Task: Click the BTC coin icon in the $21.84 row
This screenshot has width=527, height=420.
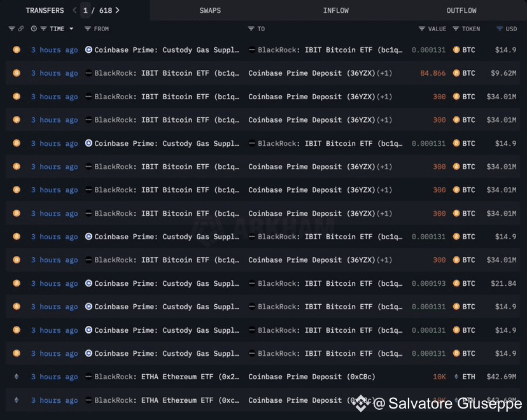Action: 456,283
